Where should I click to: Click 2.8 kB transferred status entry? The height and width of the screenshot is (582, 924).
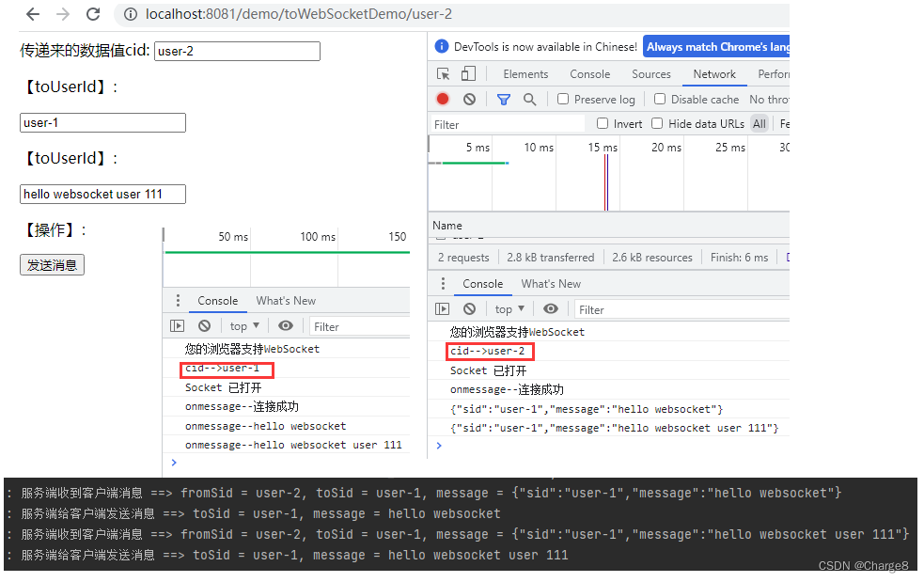pos(551,257)
